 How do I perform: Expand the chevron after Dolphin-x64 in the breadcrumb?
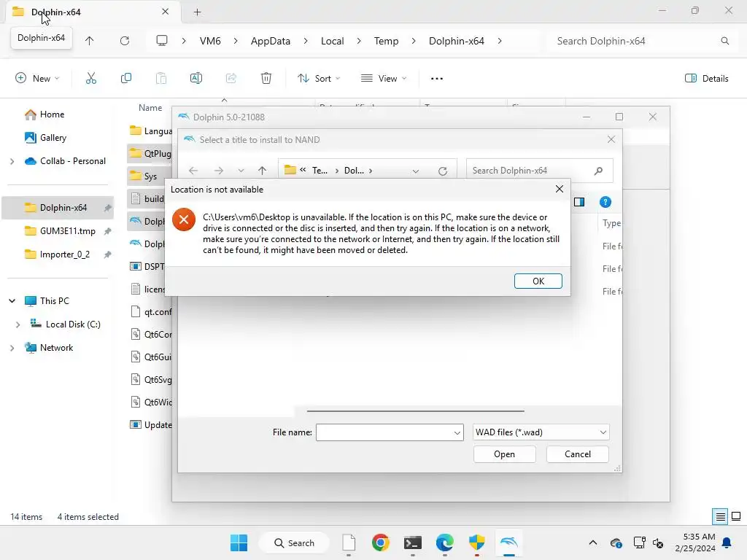click(x=499, y=41)
